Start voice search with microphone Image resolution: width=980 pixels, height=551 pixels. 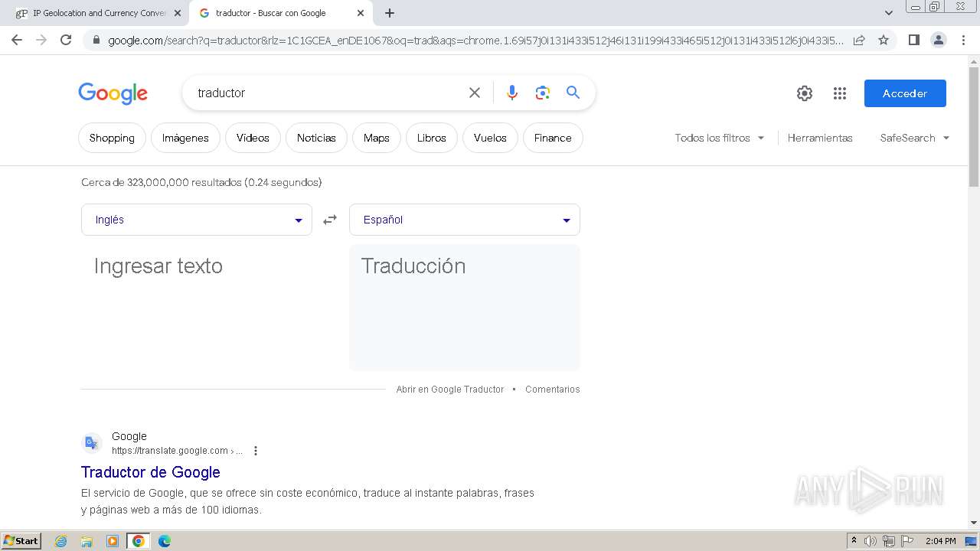[512, 93]
